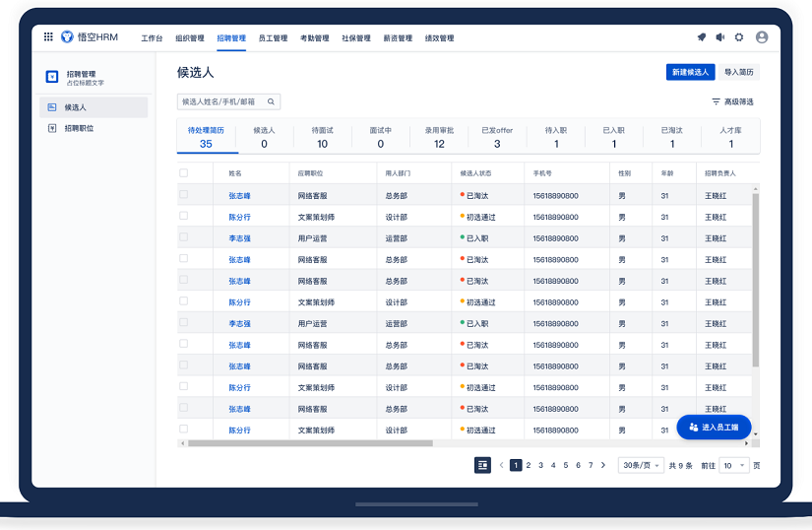Click the 悟空HRM logo icon
The width and height of the screenshot is (812, 530).
67,37
